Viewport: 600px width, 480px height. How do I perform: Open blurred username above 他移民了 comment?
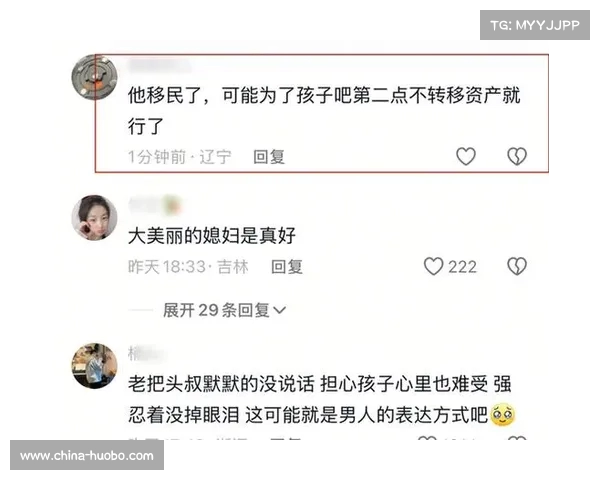coord(160,66)
